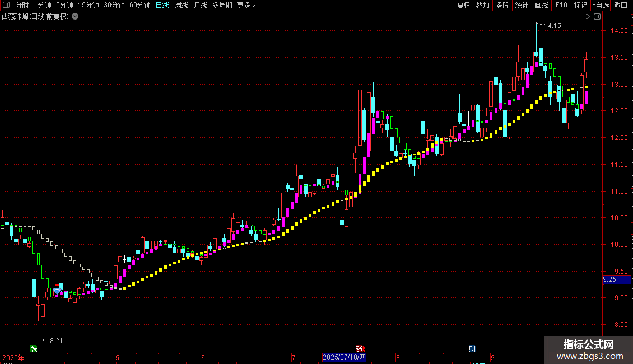
Task: Open dropdown beside 西藏珠峰 title
Action: [x=75, y=17]
